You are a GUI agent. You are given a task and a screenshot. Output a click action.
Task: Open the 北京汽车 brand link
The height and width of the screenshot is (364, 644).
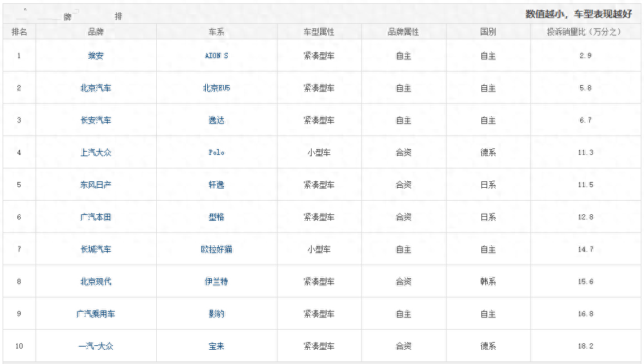tap(96, 88)
